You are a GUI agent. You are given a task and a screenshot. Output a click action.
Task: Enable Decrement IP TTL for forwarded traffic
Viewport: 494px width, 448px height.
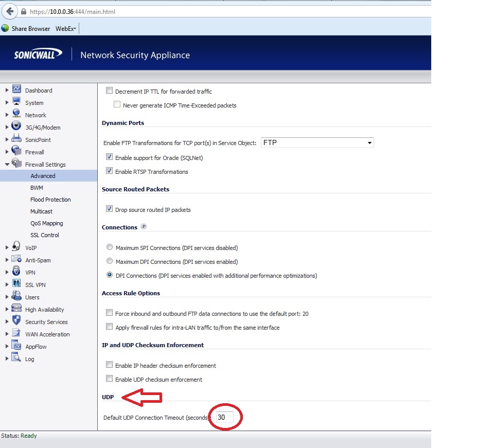coord(109,91)
